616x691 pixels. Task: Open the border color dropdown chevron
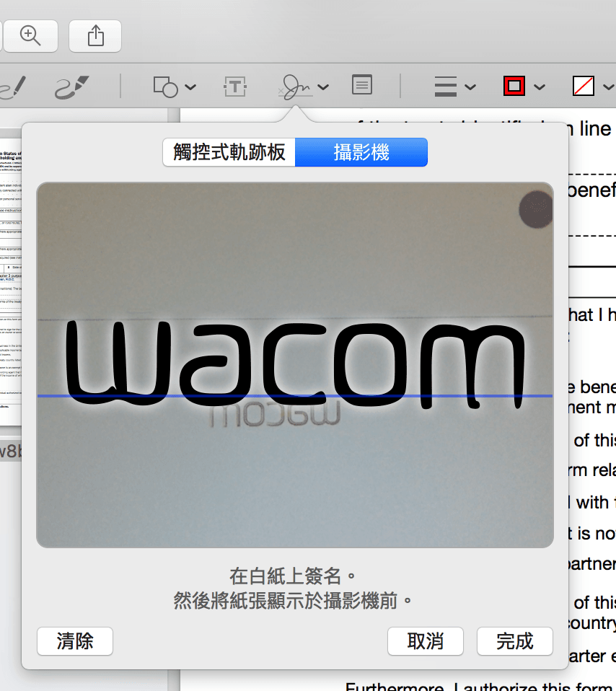click(x=540, y=87)
